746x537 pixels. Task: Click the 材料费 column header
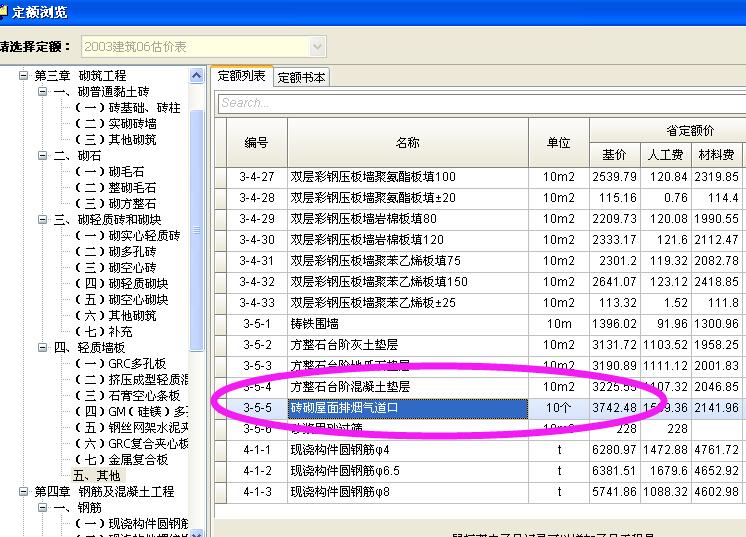click(717, 155)
